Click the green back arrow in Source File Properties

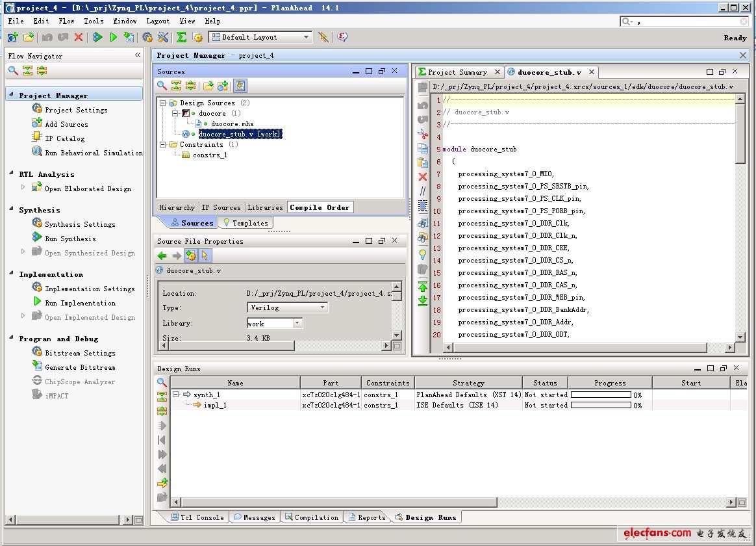coord(162,256)
